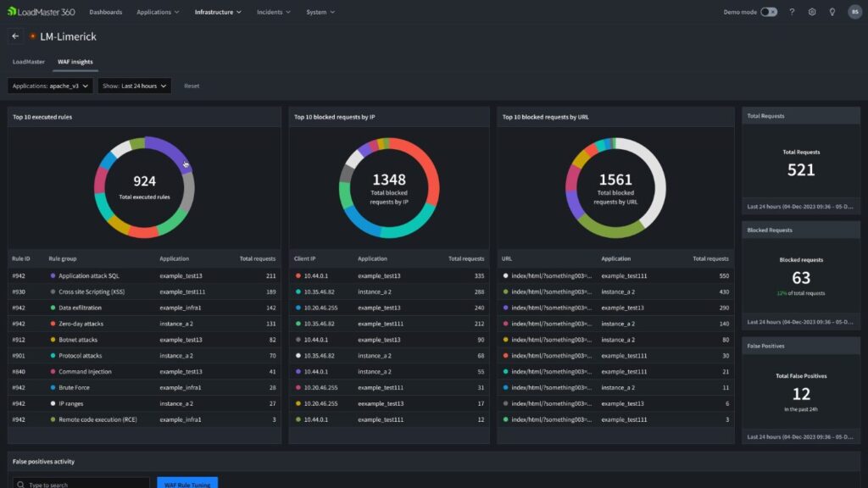868x488 pixels.
Task: Click white dot of URL row 550
Action: click(505, 275)
